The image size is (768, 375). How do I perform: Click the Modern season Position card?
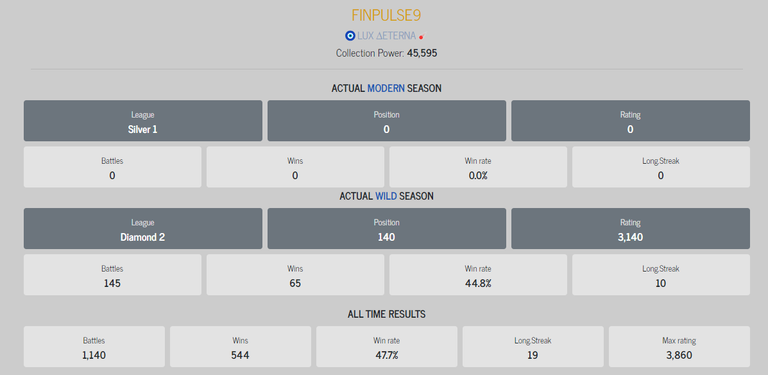coord(386,121)
